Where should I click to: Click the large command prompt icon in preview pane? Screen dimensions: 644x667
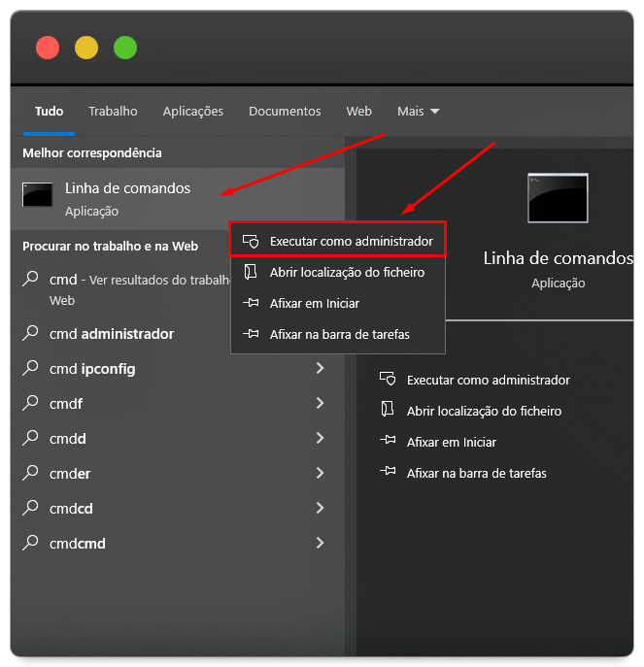tap(558, 198)
